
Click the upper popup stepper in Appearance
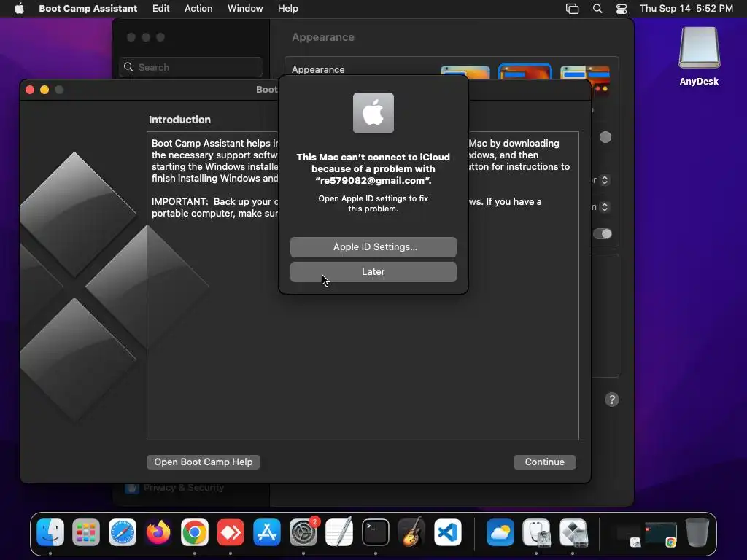click(x=605, y=180)
